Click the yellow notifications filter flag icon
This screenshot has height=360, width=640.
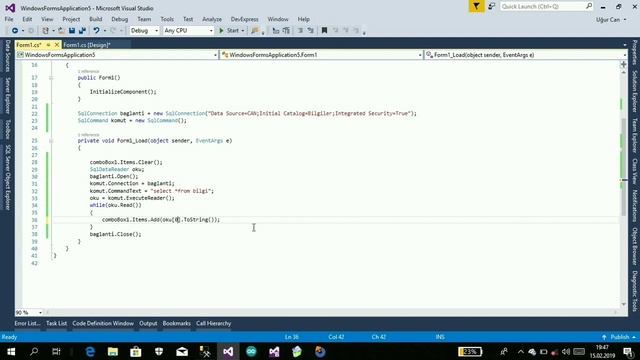(x=476, y=7)
